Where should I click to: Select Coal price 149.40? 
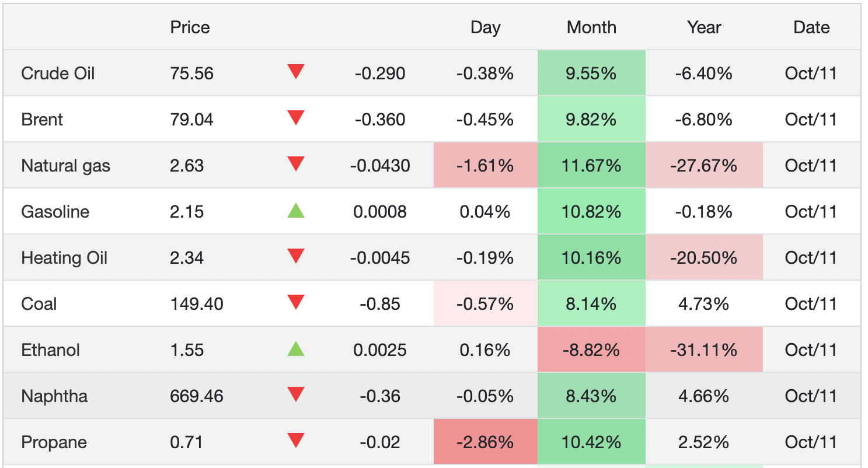tap(196, 303)
